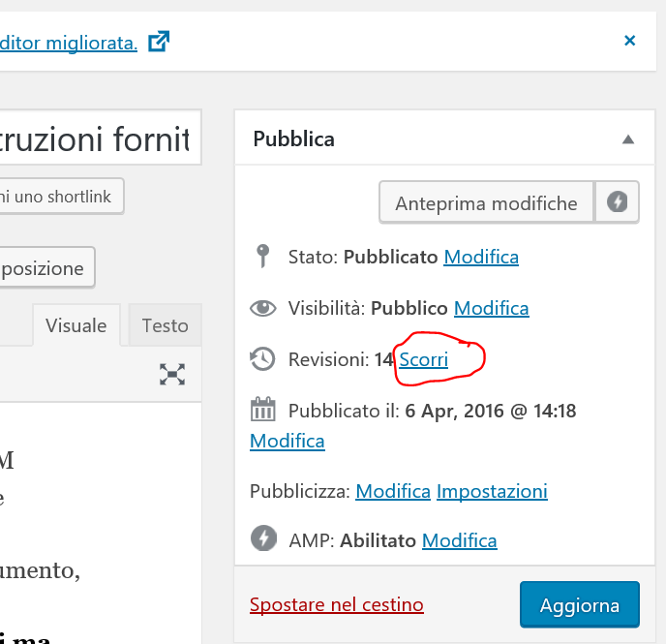Switch to Visuale editor tab
Image resolution: width=666 pixels, height=644 pixels.
click(x=76, y=325)
